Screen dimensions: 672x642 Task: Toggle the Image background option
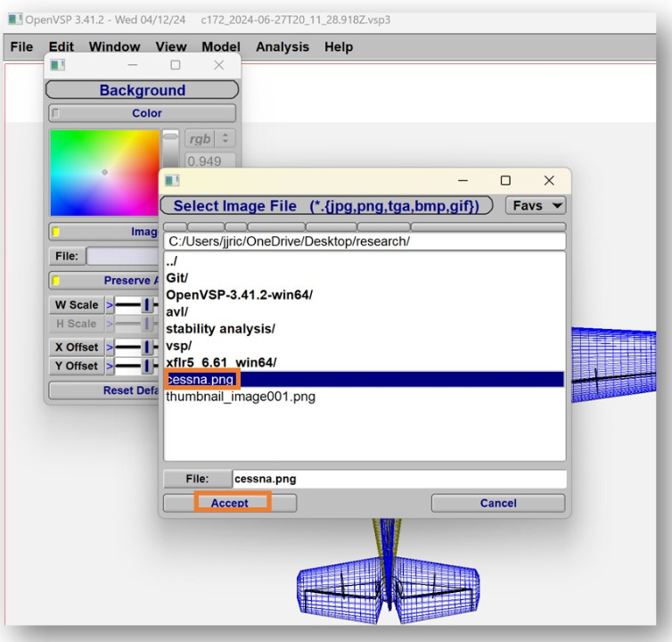(55, 233)
